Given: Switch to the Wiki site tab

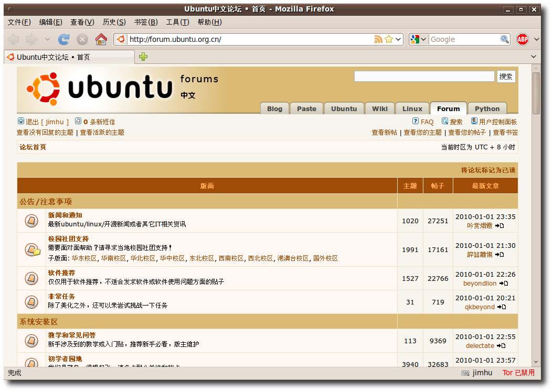Looking at the screenshot, I should 380,108.
